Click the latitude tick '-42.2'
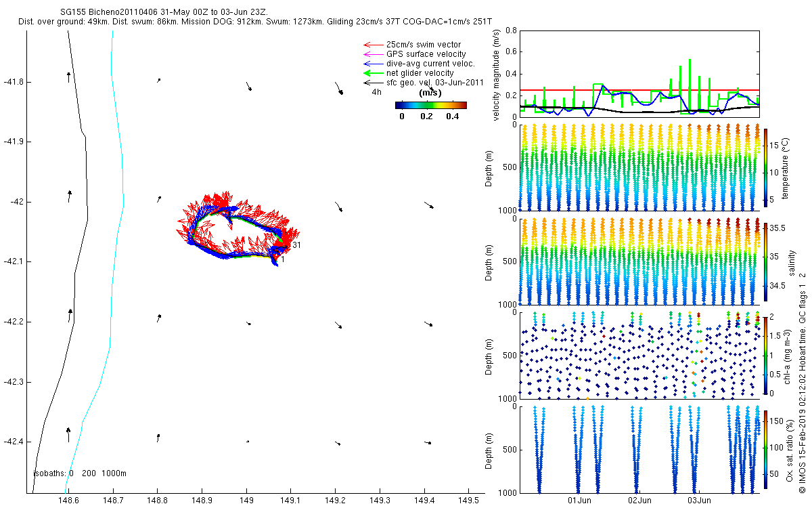The height and width of the screenshot is (508, 812). pos(12,322)
